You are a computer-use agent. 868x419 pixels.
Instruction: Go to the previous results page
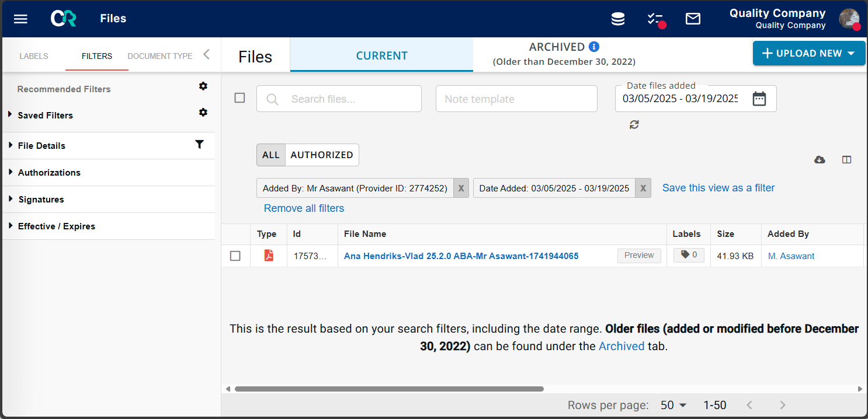click(x=749, y=405)
